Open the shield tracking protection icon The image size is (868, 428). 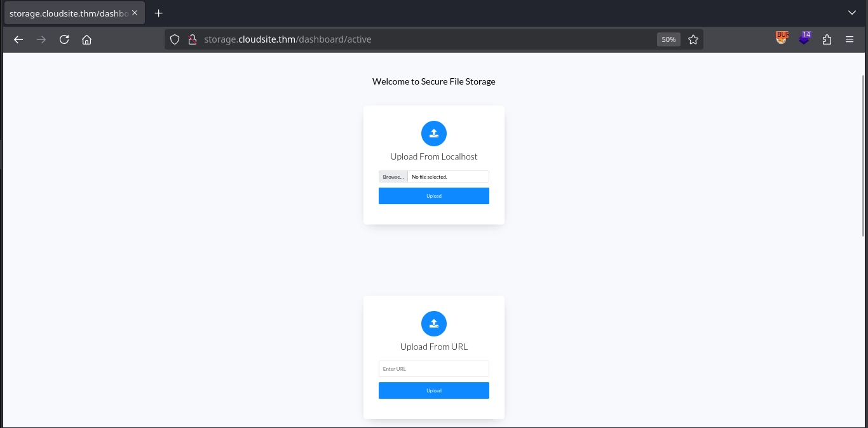pyautogui.click(x=175, y=39)
